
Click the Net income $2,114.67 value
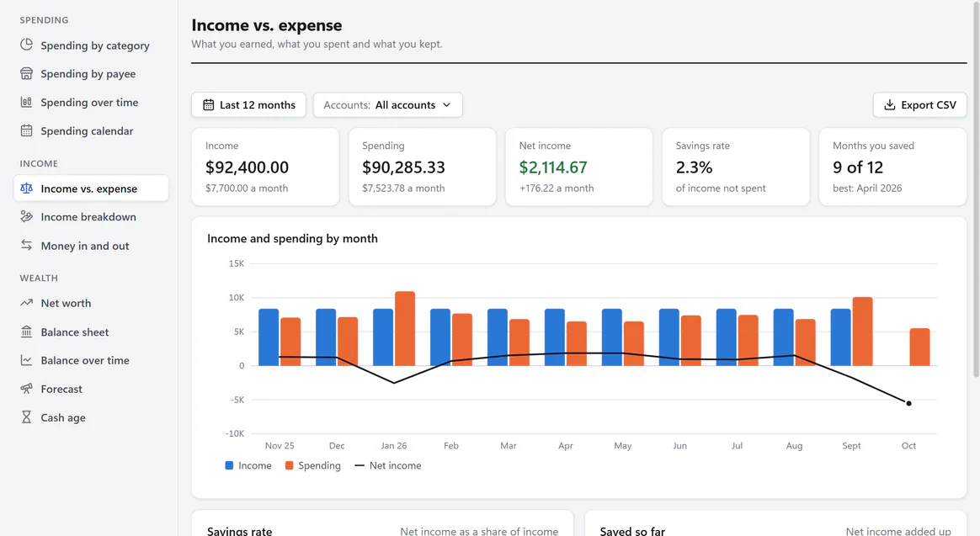click(553, 167)
